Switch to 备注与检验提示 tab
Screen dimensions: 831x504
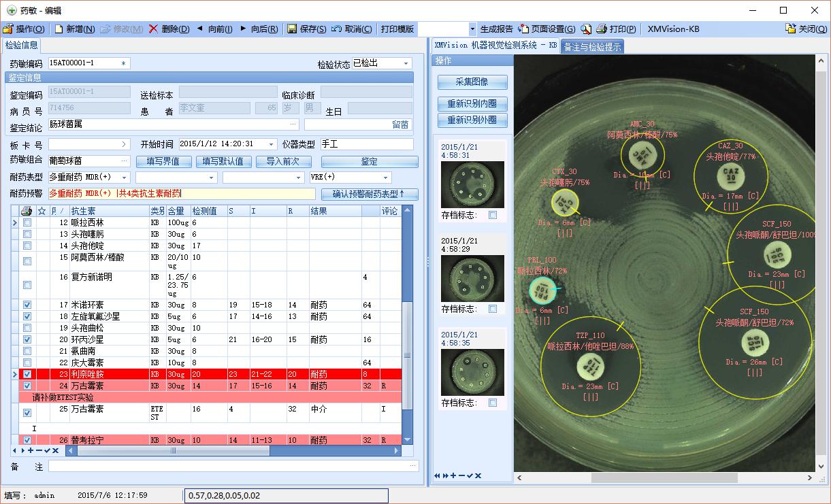[591, 47]
